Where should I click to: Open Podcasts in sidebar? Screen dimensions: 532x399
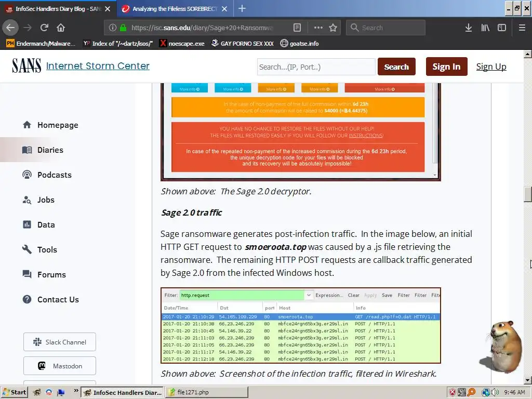tap(54, 175)
